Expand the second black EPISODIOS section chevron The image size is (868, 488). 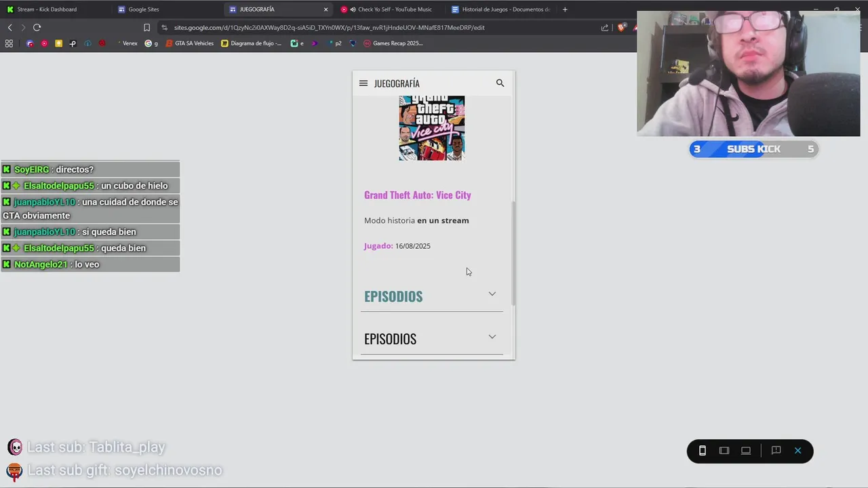click(x=492, y=337)
